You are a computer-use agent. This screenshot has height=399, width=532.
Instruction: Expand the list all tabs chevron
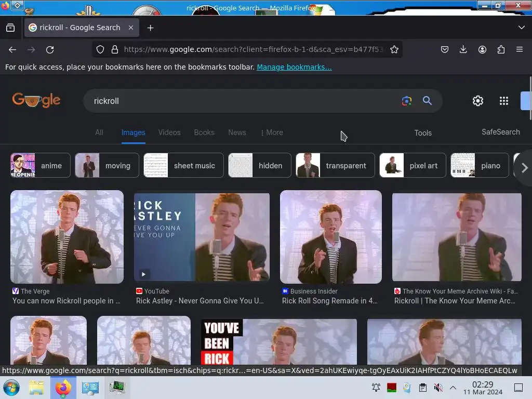(x=522, y=28)
